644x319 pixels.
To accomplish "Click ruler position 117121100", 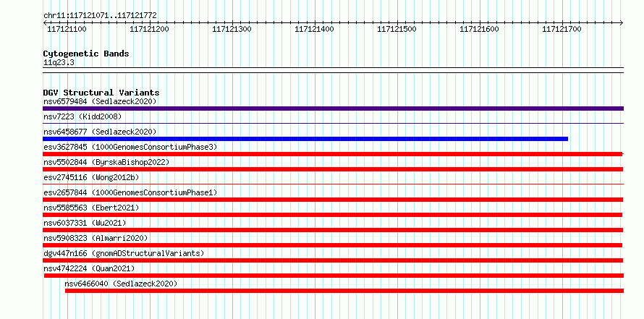I will pos(67,29).
